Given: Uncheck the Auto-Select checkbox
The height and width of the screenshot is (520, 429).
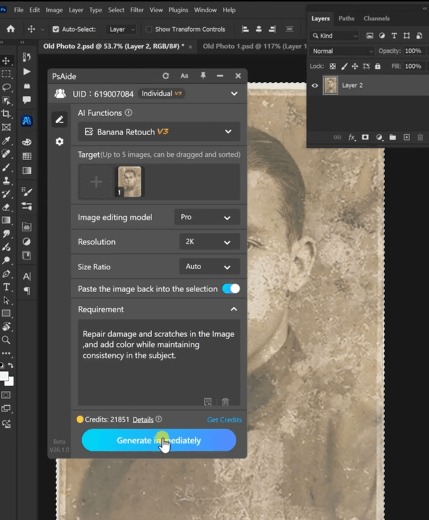Looking at the screenshot, I should (56, 29).
